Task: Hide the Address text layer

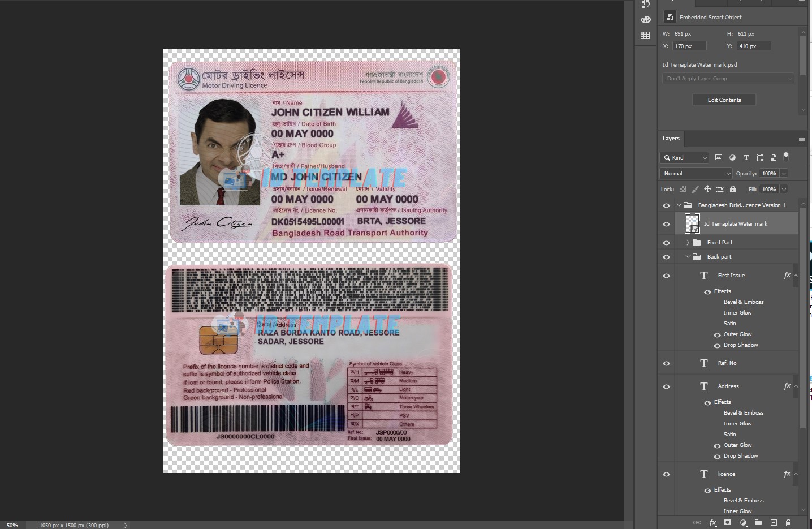Action: point(666,386)
